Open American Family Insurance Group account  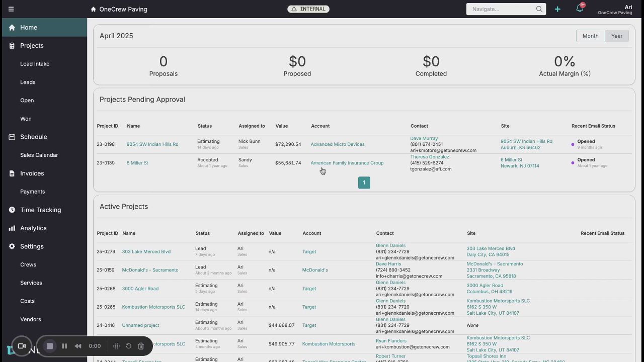(x=347, y=163)
